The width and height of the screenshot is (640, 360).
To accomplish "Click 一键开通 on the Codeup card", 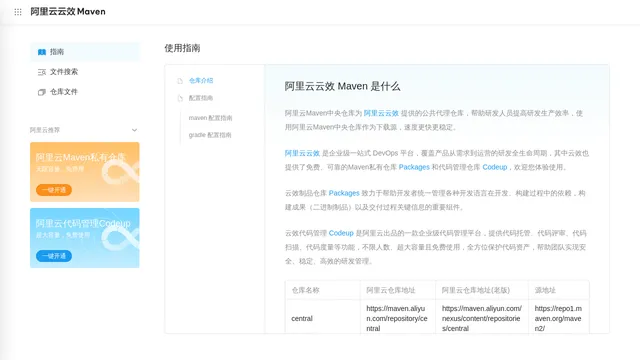I will click(54, 256).
